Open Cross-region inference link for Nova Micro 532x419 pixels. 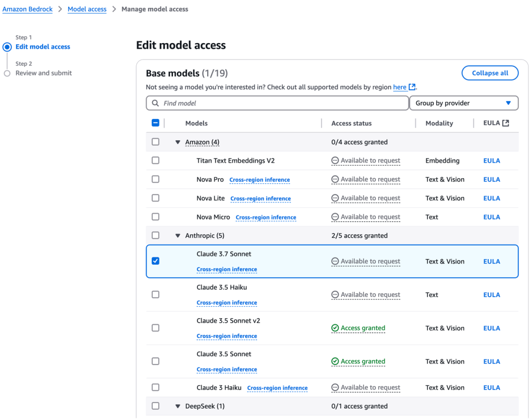click(x=266, y=218)
